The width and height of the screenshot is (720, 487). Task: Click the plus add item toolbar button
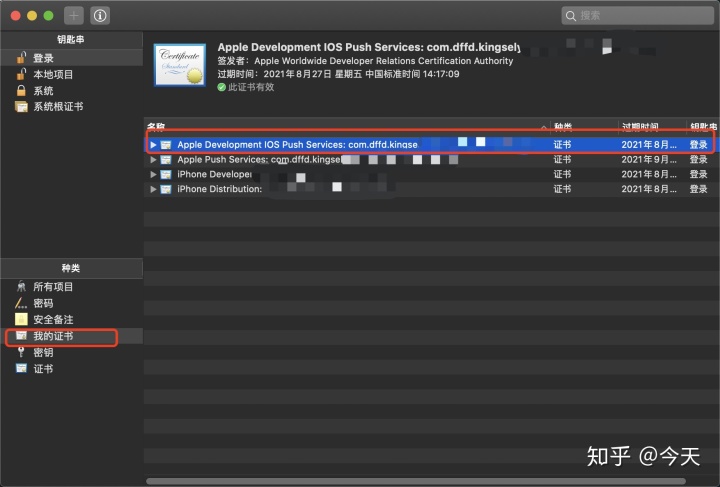coord(73,16)
